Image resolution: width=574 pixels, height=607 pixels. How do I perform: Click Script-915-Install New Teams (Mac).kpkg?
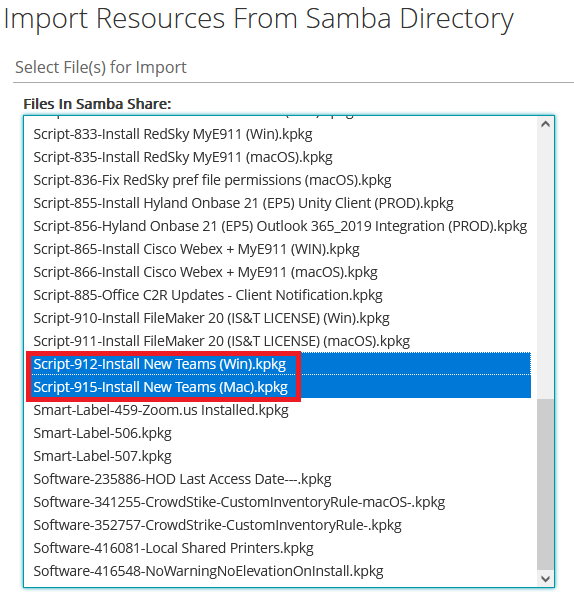point(282,387)
